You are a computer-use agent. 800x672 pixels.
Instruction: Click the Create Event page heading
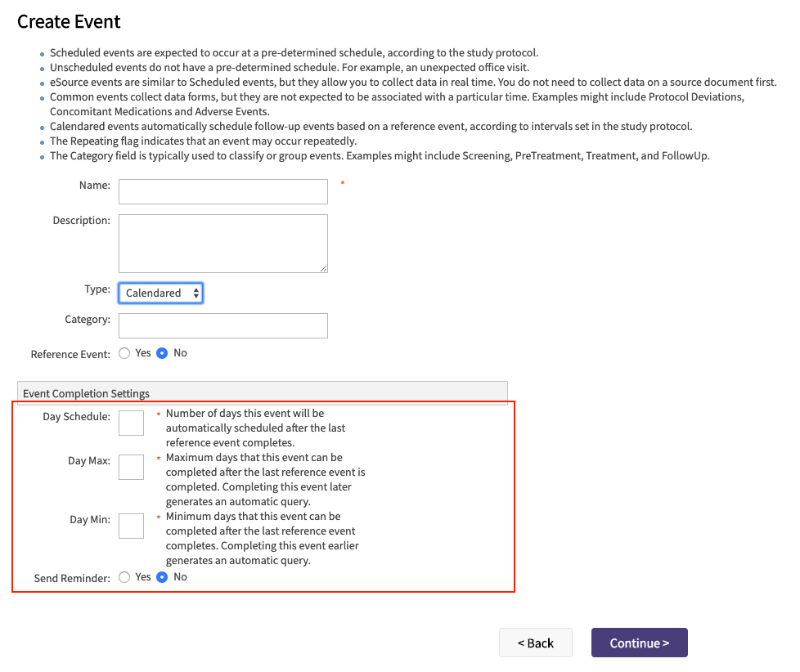tap(69, 22)
